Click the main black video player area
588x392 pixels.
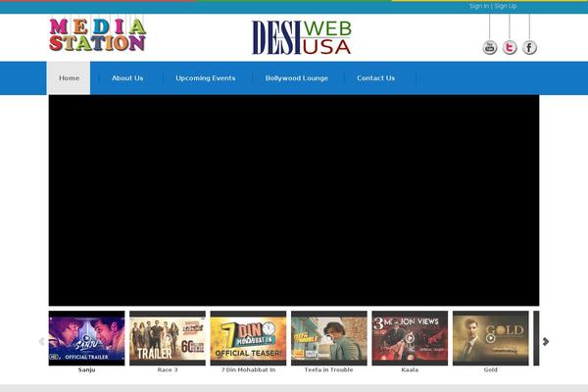[x=294, y=200]
